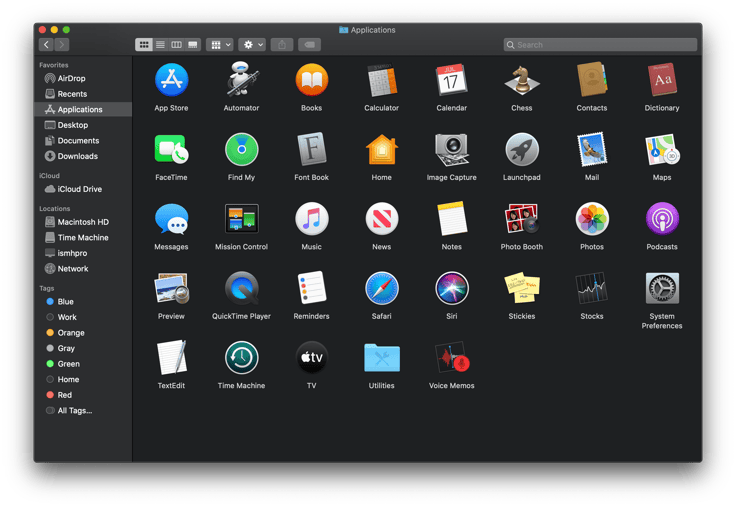Select Image Capture
This screenshot has width=736, height=507.
click(x=452, y=150)
